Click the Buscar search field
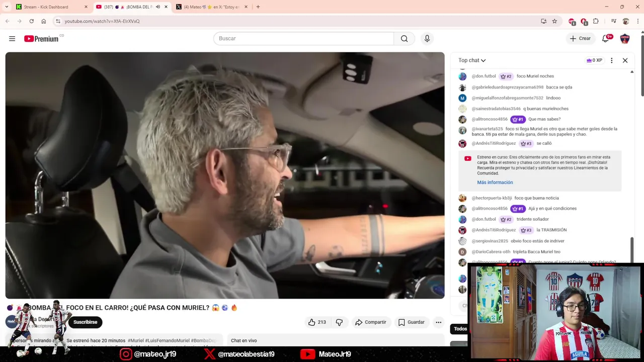 pyautogui.click(x=303, y=39)
